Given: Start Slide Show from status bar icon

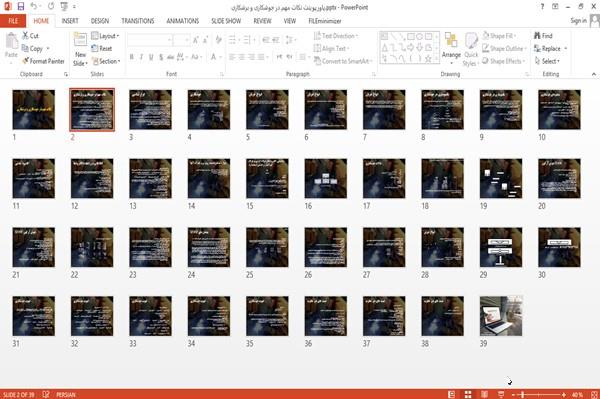Looking at the screenshot, I should (x=501, y=394).
